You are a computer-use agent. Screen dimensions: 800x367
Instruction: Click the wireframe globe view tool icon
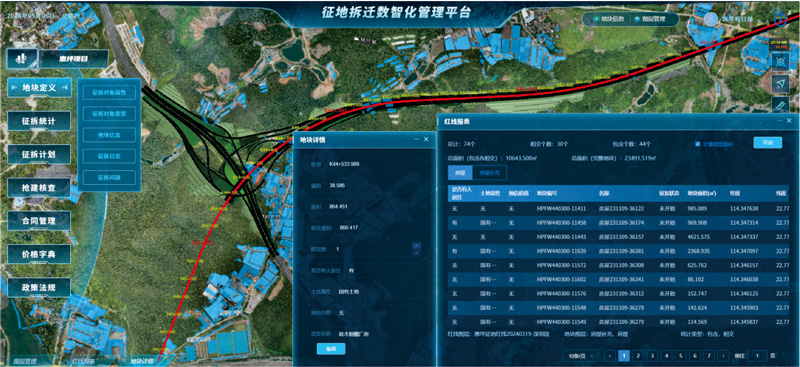(780, 61)
